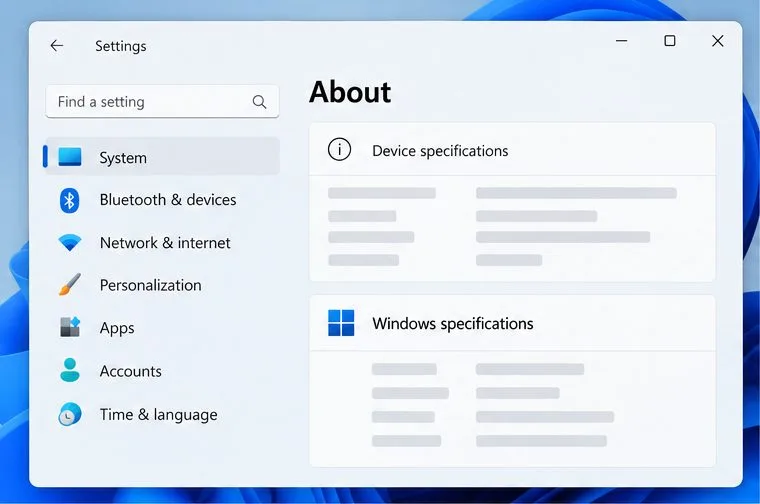This screenshot has height=504, width=760.
Task: Select System in the sidebar
Action: (161, 157)
